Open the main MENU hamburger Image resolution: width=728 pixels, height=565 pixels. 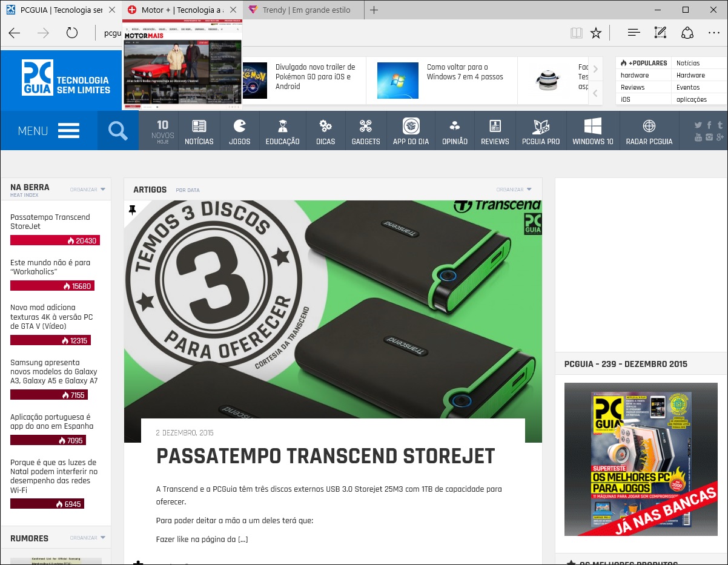48,130
